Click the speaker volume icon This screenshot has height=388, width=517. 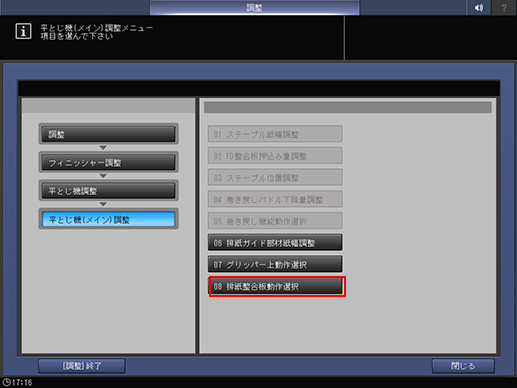pyautogui.click(x=478, y=7)
